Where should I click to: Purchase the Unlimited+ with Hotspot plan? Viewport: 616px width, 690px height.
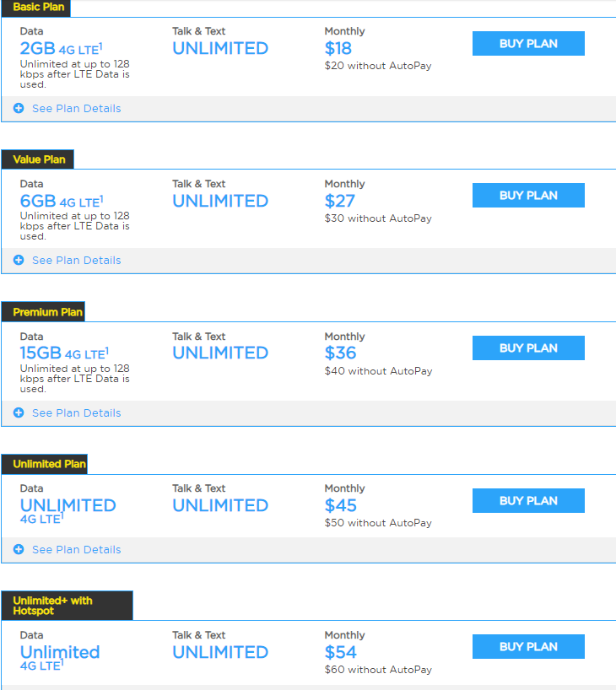tap(528, 647)
